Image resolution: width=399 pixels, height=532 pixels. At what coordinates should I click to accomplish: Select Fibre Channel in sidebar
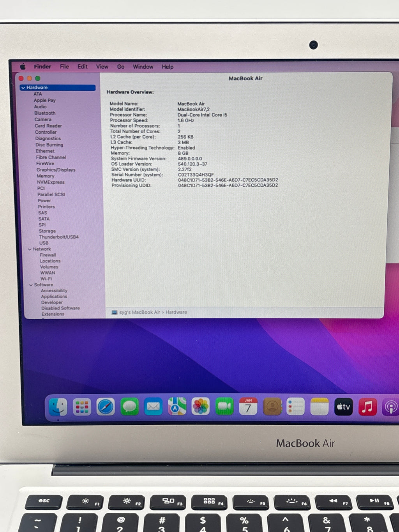tap(51, 157)
